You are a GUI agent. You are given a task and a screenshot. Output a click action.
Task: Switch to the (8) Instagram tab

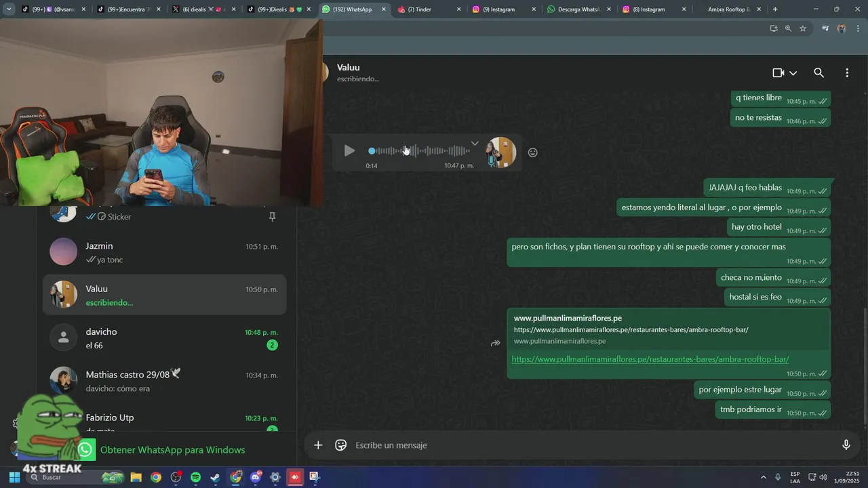coord(652,9)
